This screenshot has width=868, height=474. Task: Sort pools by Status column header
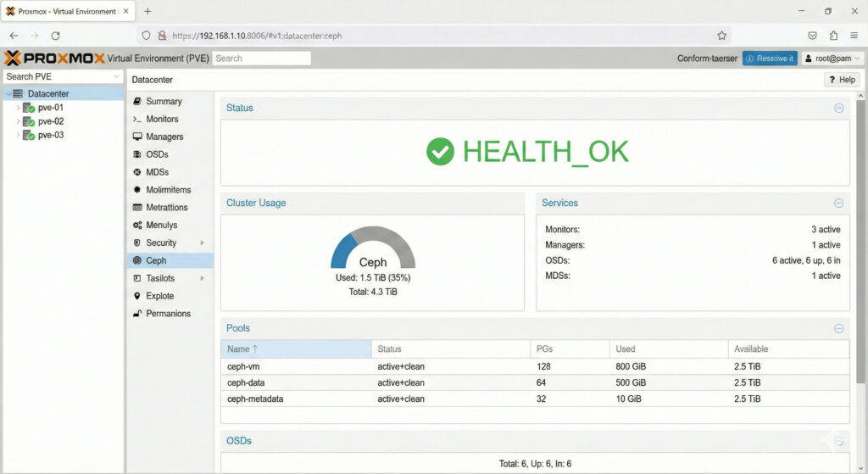[x=451, y=349]
